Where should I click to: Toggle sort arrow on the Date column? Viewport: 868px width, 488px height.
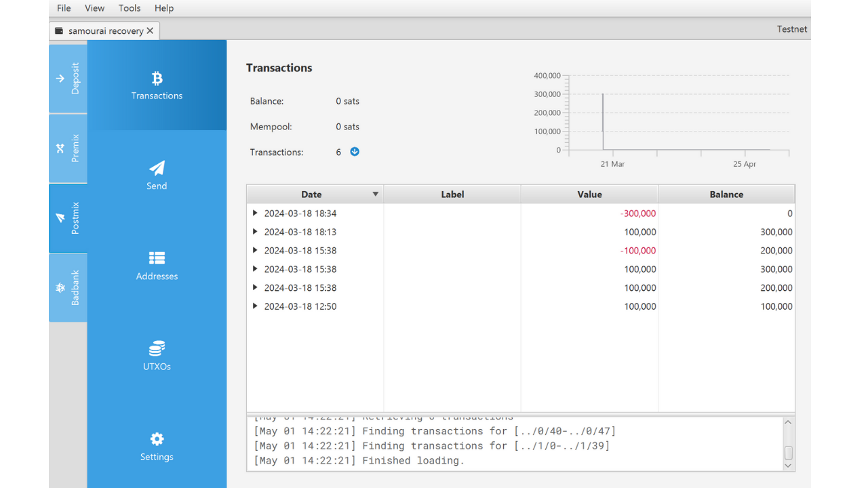click(x=375, y=195)
